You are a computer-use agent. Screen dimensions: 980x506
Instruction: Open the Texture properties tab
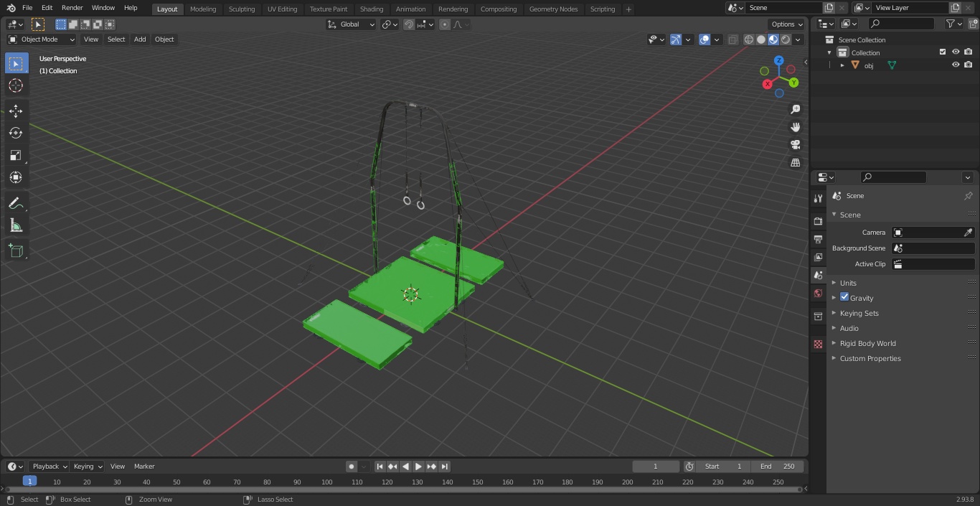click(x=818, y=345)
